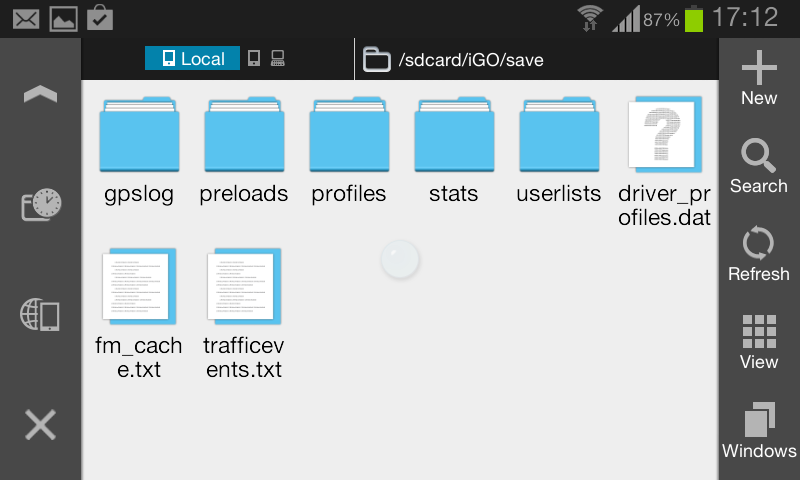Screen dimensions: 800x480
Task: Open the gpslog folder
Action: pos(139,150)
